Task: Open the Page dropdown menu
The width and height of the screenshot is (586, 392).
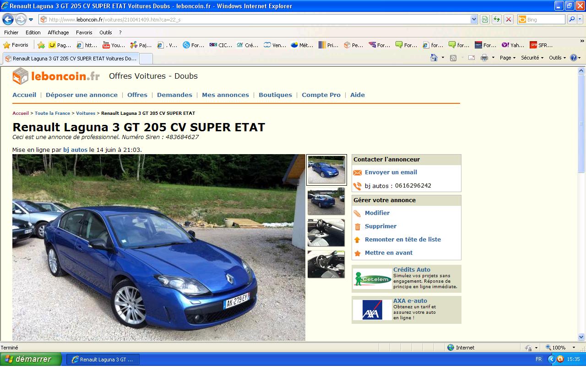Action: click(508, 58)
